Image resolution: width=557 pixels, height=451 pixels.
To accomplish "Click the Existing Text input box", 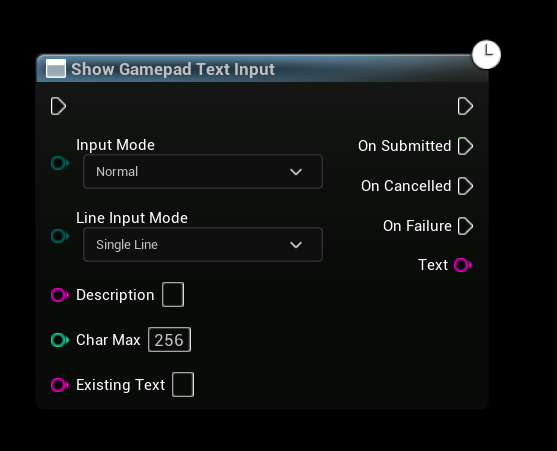I will (183, 385).
